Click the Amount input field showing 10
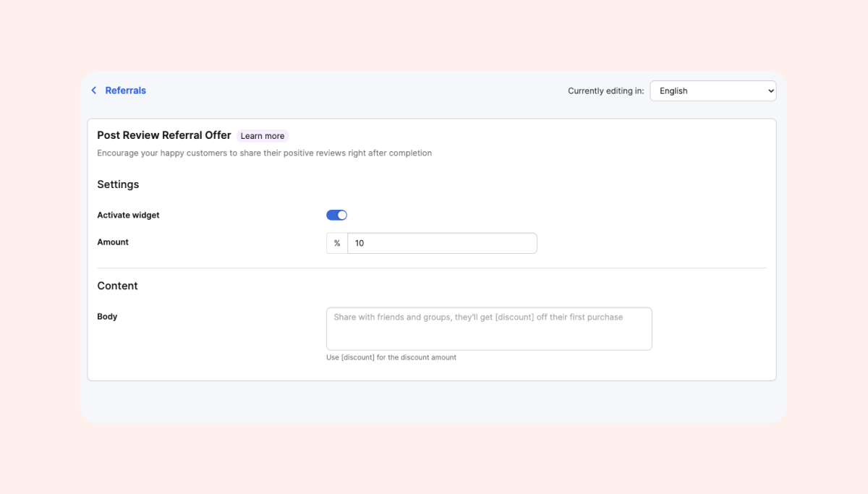868x494 pixels. 442,244
